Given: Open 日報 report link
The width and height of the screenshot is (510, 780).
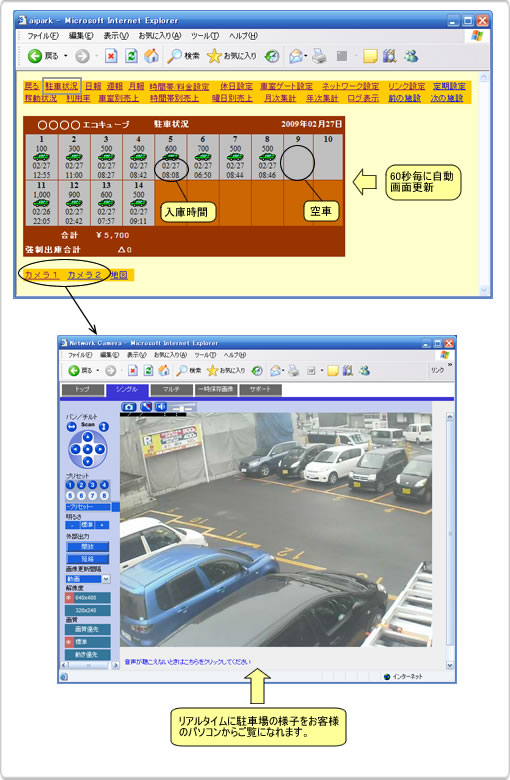Looking at the screenshot, I should [93, 88].
